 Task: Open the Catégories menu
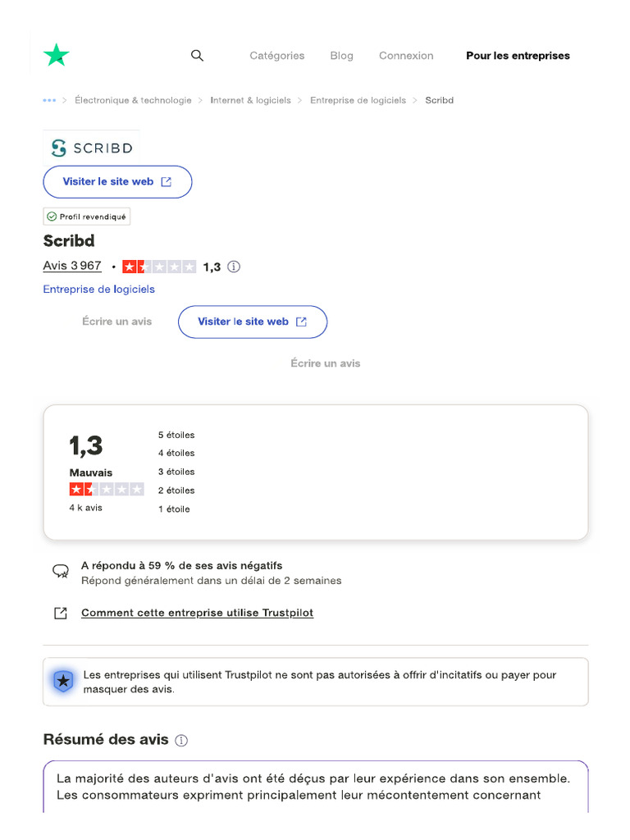click(x=276, y=56)
